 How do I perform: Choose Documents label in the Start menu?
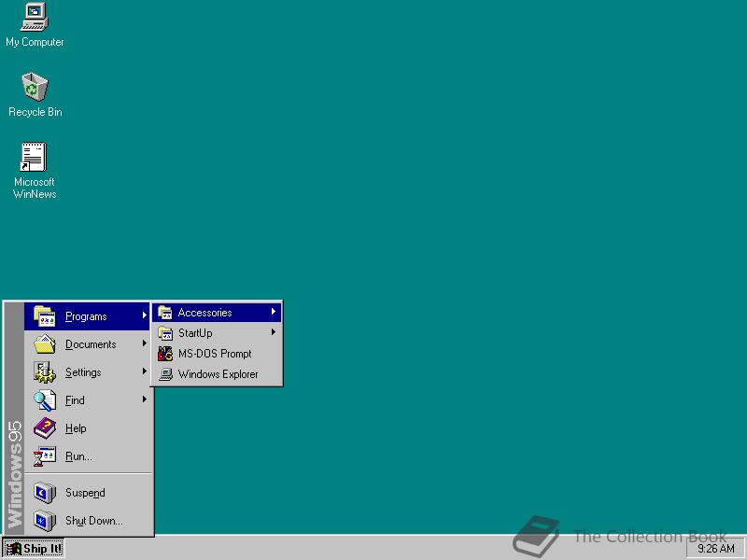point(91,344)
